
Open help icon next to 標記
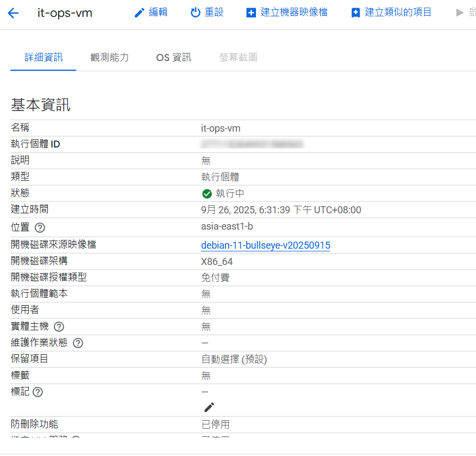38,392
